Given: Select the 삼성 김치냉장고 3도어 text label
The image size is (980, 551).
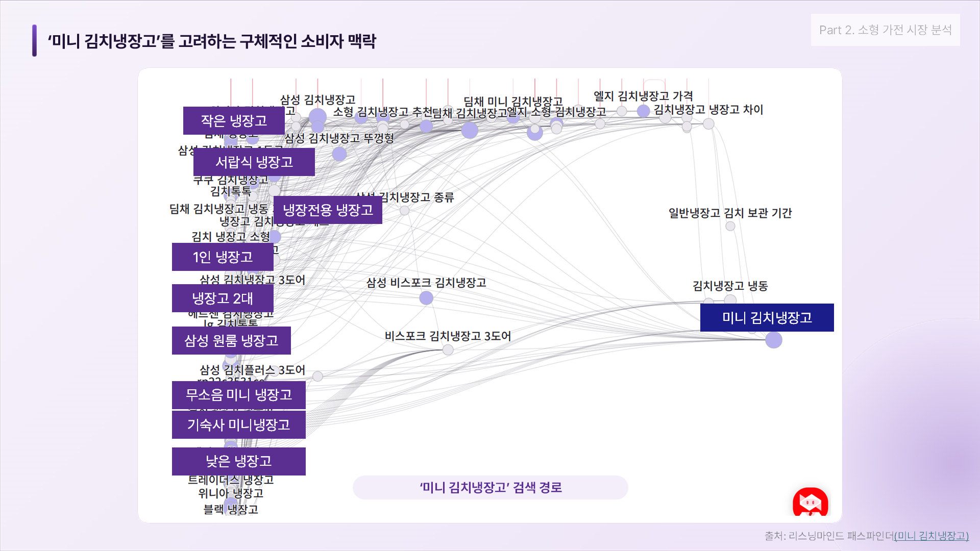Looking at the screenshot, I should 252,280.
